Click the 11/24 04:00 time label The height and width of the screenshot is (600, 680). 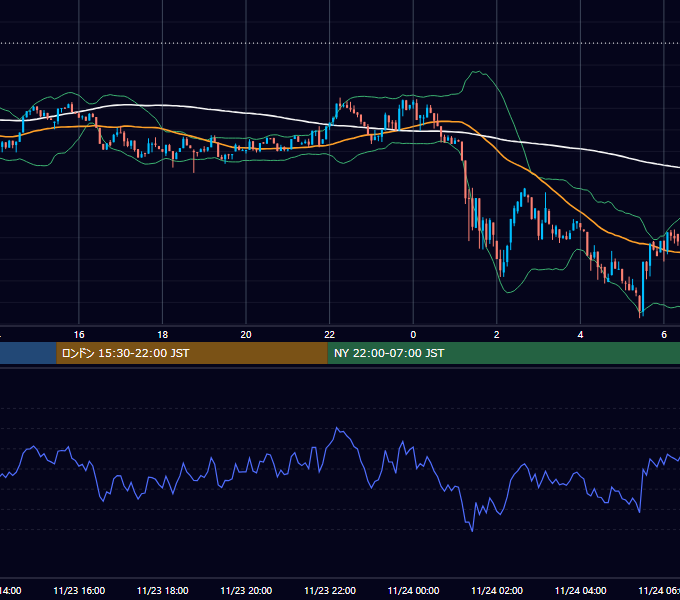coord(581,590)
